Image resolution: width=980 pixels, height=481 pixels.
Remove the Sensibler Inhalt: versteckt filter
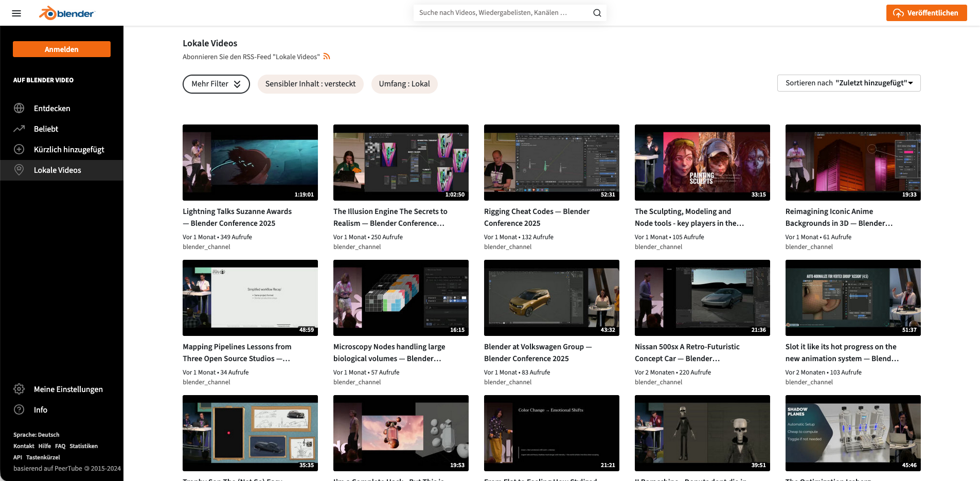coord(310,84)
